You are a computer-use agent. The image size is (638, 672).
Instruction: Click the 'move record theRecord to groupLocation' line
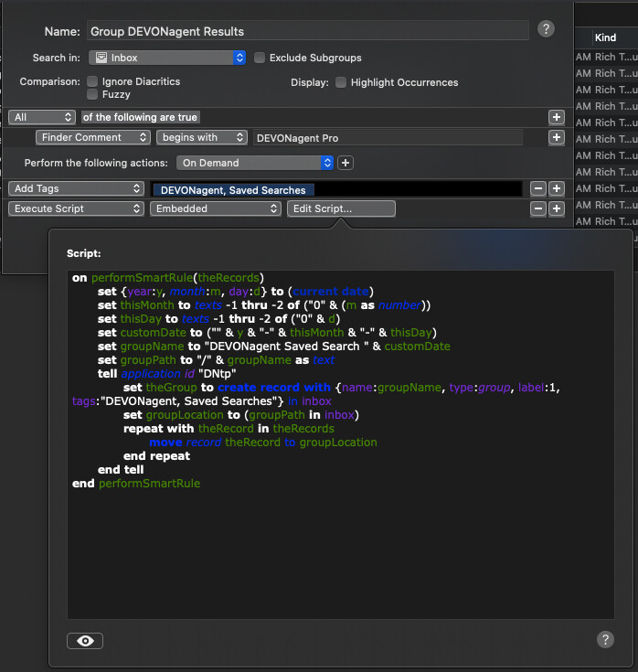pyautogui.click(x=263, y=443)
